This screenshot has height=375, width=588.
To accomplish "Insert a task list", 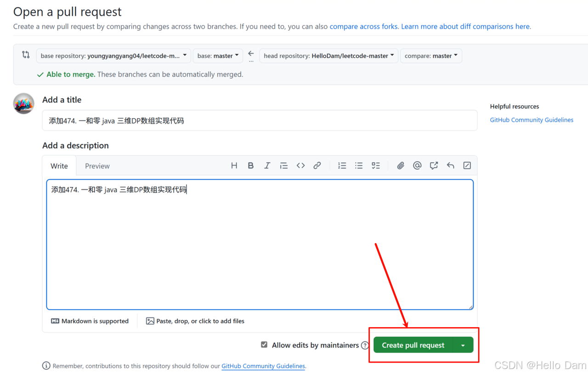I will coord(376,165).
